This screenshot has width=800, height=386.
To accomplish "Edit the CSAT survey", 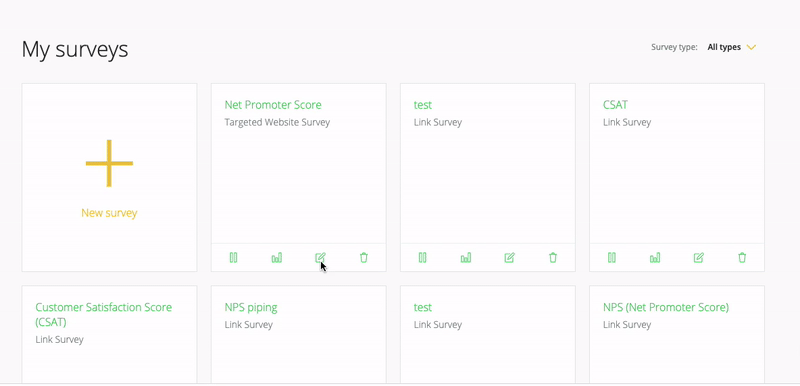I will click(698, 258).
